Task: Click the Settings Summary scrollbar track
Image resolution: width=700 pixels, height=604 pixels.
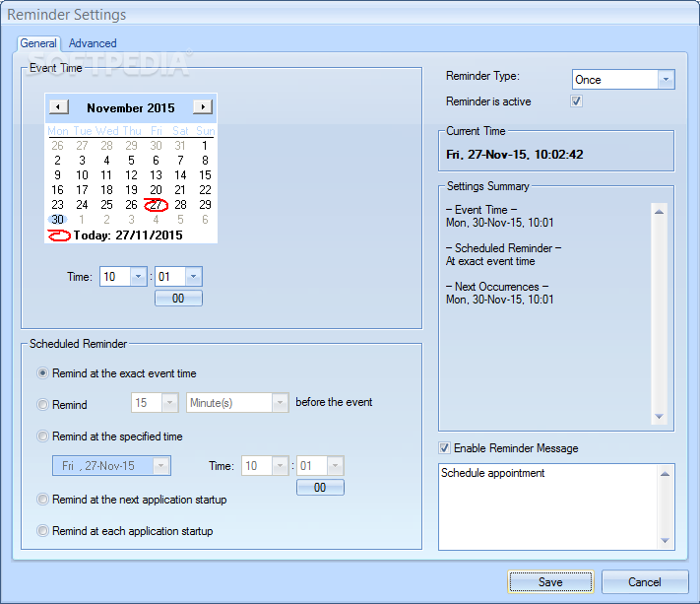Action: click(659, 313)
